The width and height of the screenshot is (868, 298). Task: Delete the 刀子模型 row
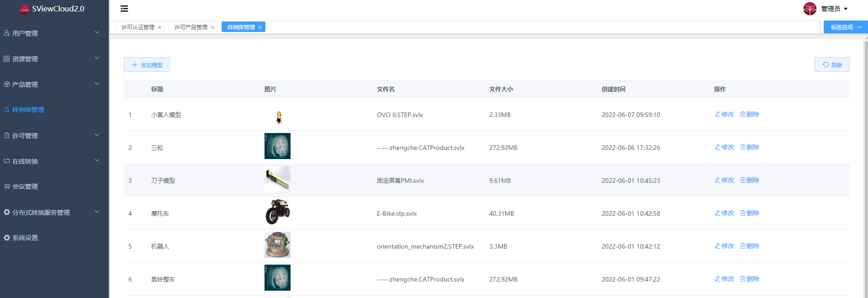[x=750, y=180]
